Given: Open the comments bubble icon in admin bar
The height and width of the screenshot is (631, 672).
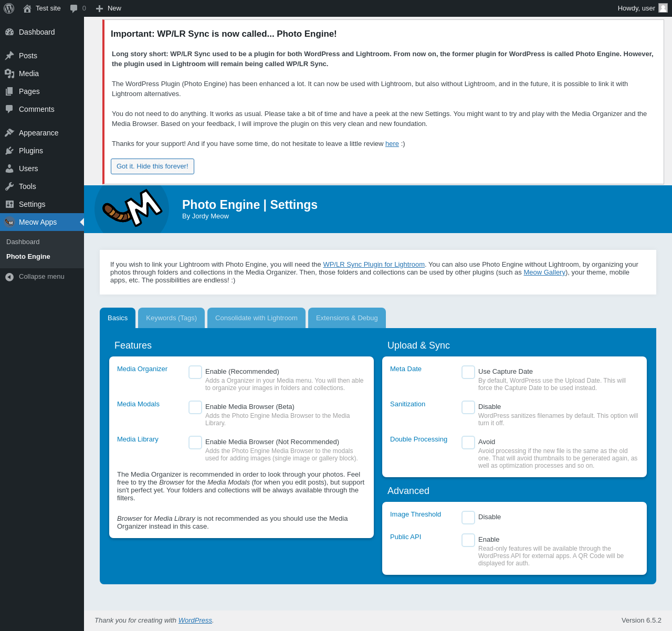Looking at the screenshot, I should (74, 8).
